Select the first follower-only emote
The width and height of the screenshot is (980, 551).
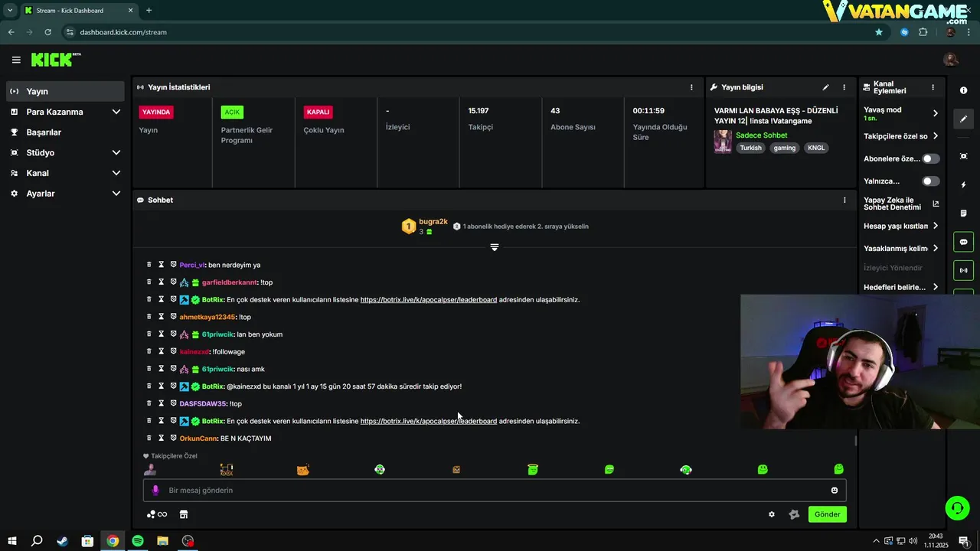click(x=150, y=469)
